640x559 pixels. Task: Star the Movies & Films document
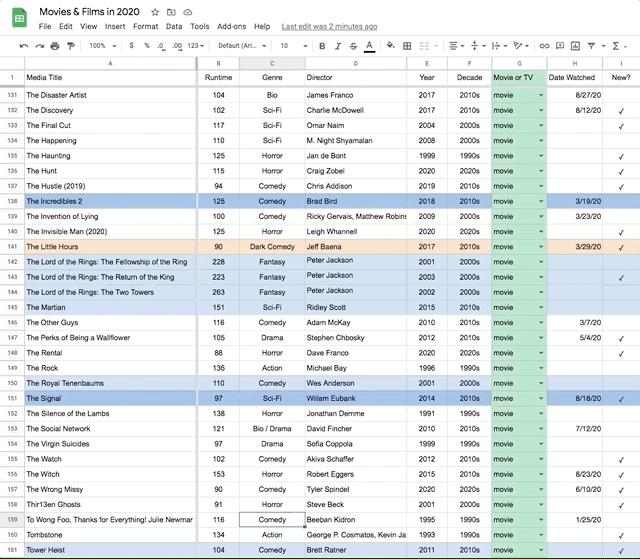coord(155,12)
